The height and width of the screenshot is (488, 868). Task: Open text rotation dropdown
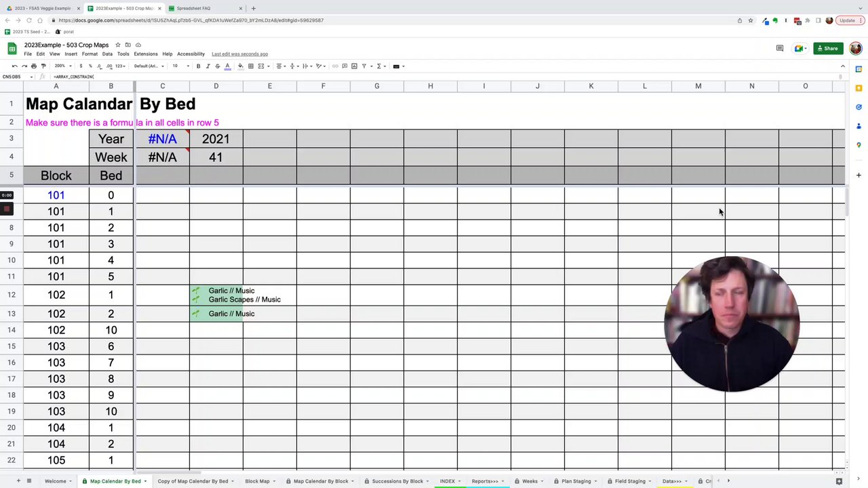321,66
